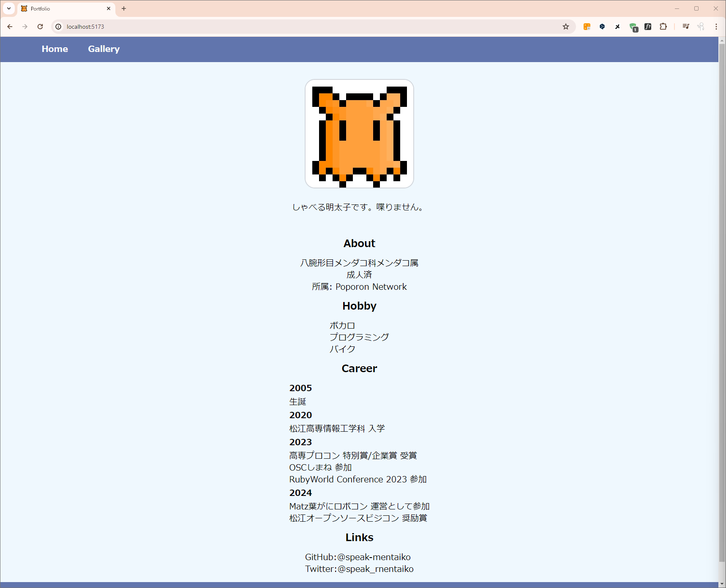
Task: Close the Portfolio tab
Action: pos(109,8)
